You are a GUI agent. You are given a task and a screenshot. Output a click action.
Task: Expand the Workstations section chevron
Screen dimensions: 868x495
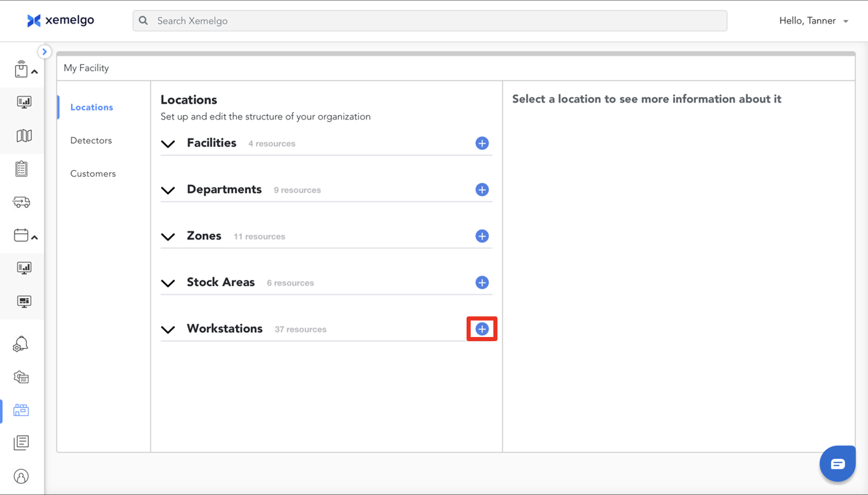click(x=168, y=329)
